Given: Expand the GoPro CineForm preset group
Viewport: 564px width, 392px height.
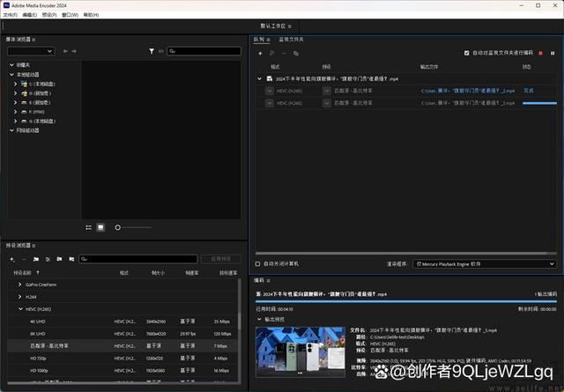Looking at the screenshot, I should click(x=19, y=285).
